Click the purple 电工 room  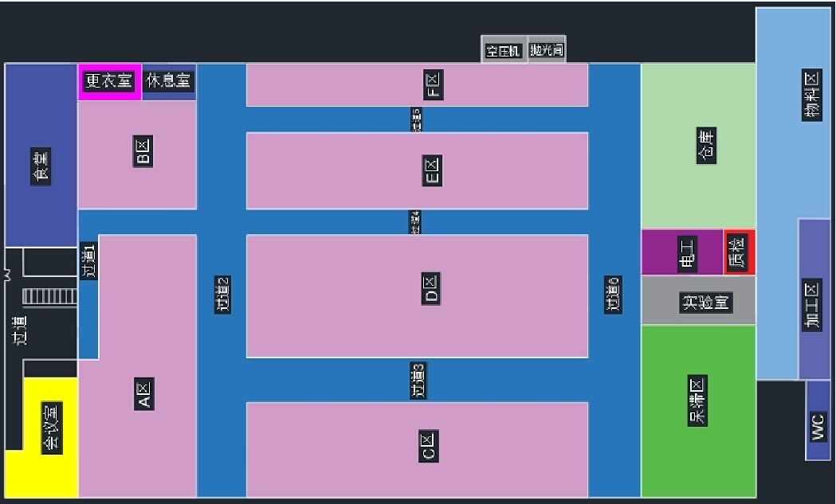point(683,252)
